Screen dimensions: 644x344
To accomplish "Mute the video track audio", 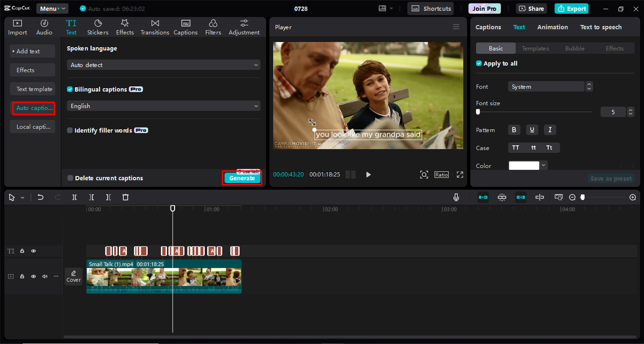I will tap(45, 277).
